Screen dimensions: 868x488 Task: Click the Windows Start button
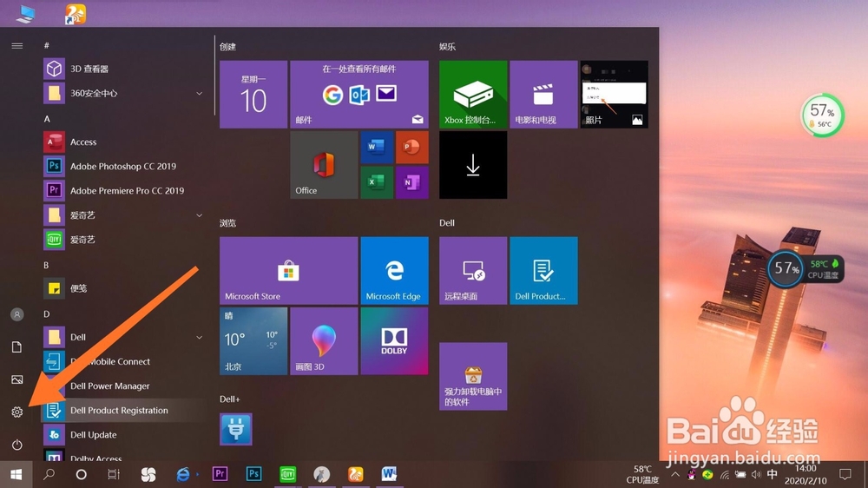16,474
